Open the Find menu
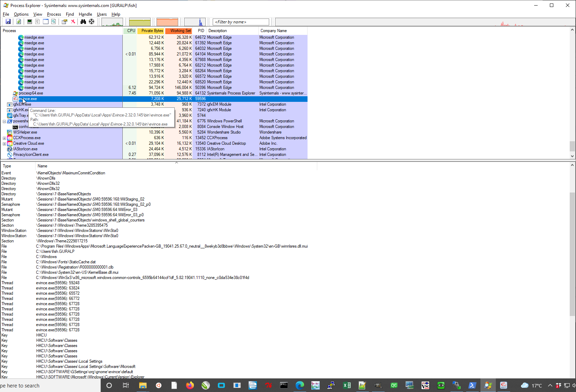The width and height of the screenshot is (576, 392). pyautogui.click(x=70, y=14)
